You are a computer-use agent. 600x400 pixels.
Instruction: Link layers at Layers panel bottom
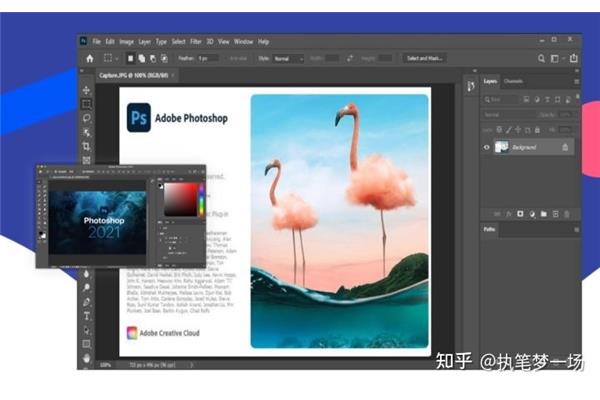click(x=497, y=214)
